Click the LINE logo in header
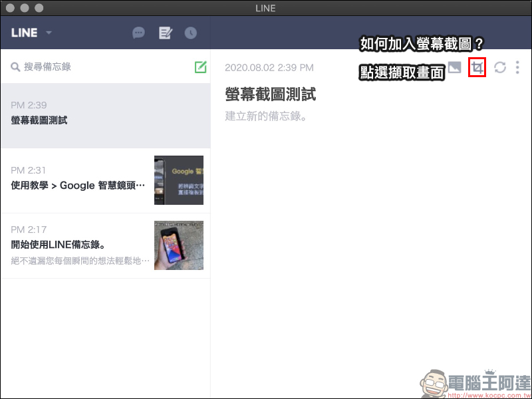This screenshot has width=532, height=399. (x=24, y=33)
